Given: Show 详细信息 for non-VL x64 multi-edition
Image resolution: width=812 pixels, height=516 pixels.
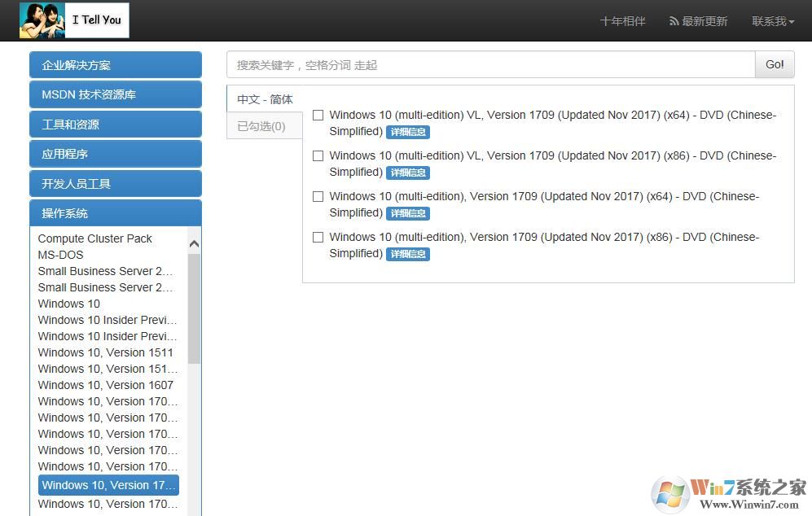Looking at the screenshot, I should point(407,213).
